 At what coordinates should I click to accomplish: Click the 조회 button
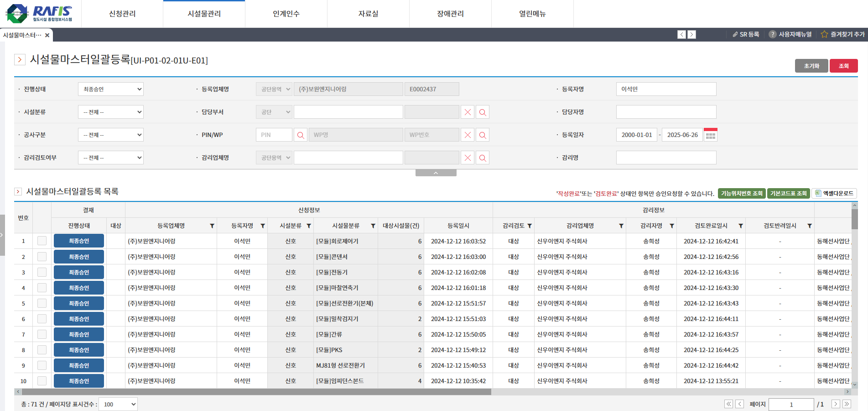[844, 66]
